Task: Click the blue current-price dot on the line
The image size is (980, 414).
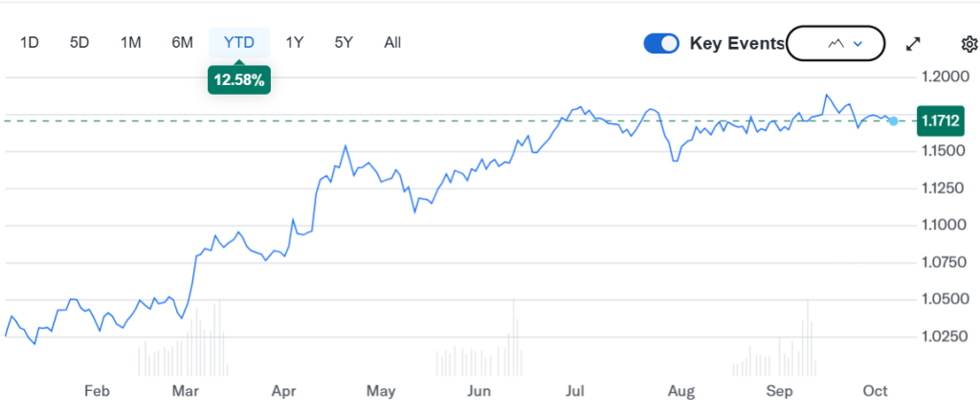Action: click(894, 120)
